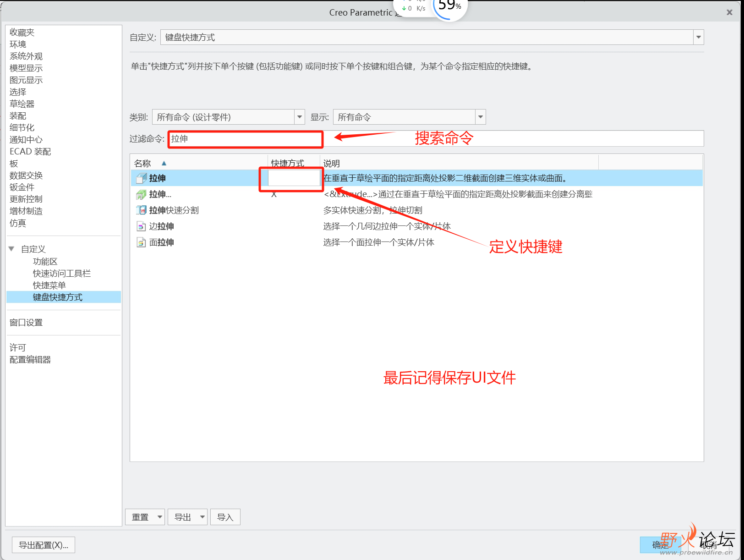Click the 边拉伸 command icon
Screen dimensions: 744x560
(141, 226)
